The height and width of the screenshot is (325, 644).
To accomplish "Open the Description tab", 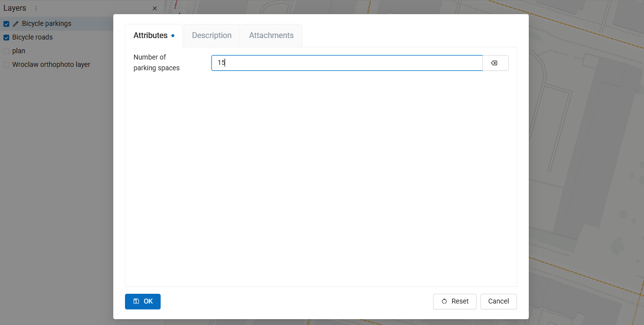I will tap(211, 36).
